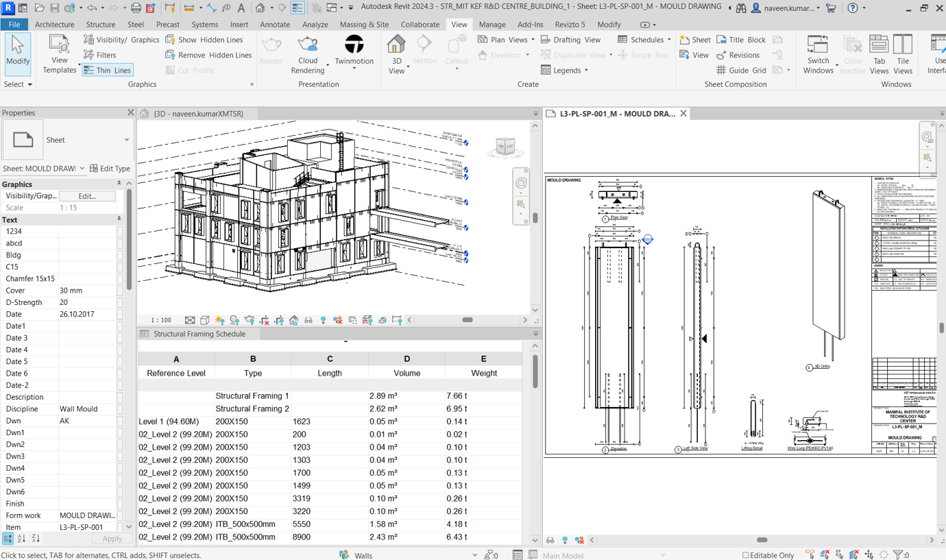Image resolution: width=946 pixels, height=560 pixels.
Task: Click the Open folder icon in quick access toolbar
Action: coord(39,8)
